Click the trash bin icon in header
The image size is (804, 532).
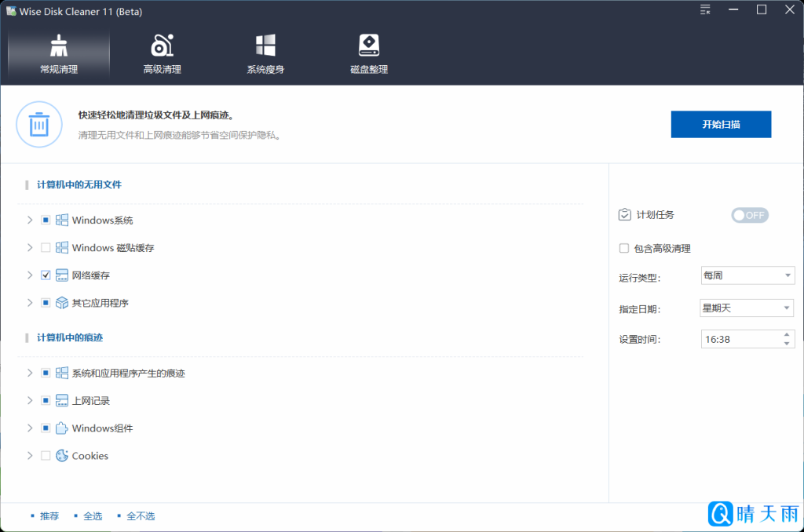(x=38, y=124)
